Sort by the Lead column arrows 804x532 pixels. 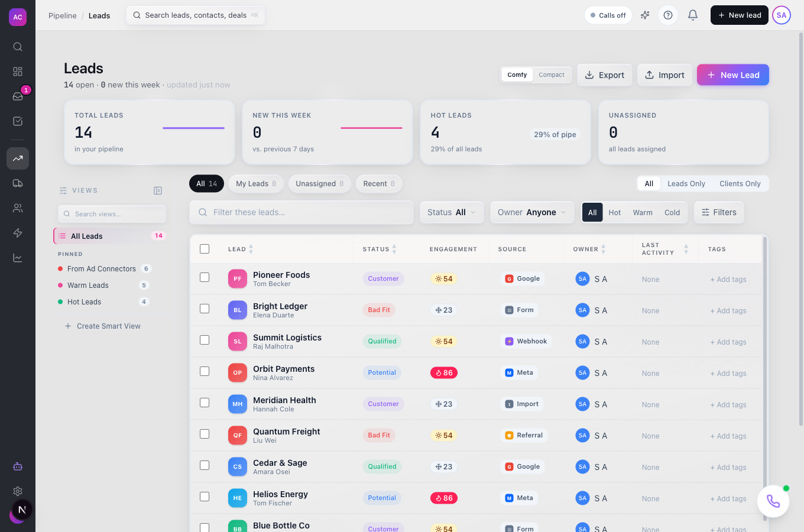coord(251,249)
